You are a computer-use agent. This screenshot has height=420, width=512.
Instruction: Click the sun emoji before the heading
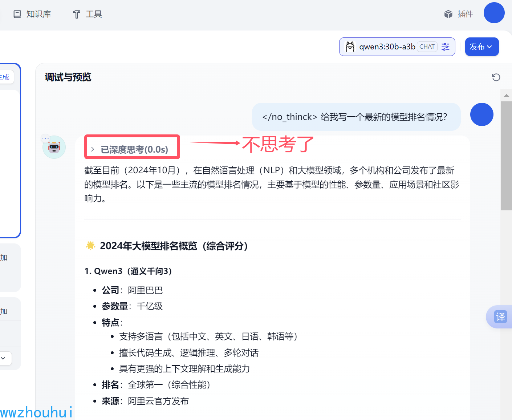(x=91, y=246)
